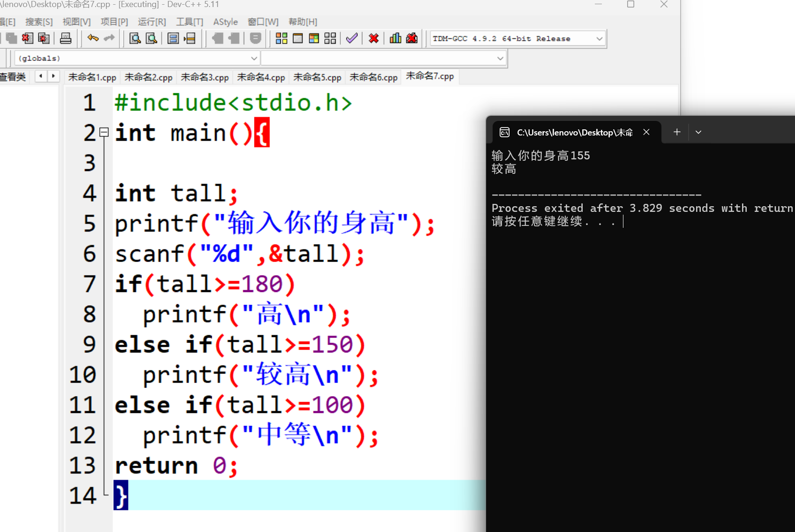Click the 请按任意键继续 terminal prompt
This screenshot has height=532, width=795.
click(x=553, y=221)
